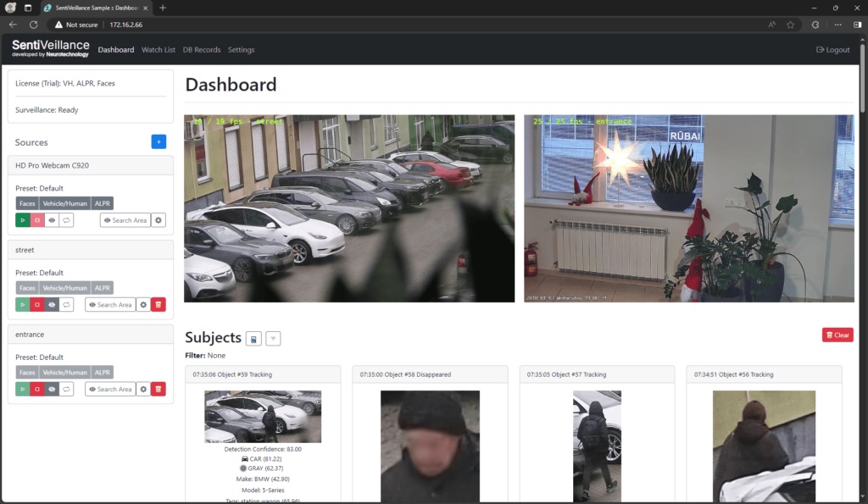Toggle the street source visibility eye
This screenshot has height=504, width=868.
click(x=52, y=305)
